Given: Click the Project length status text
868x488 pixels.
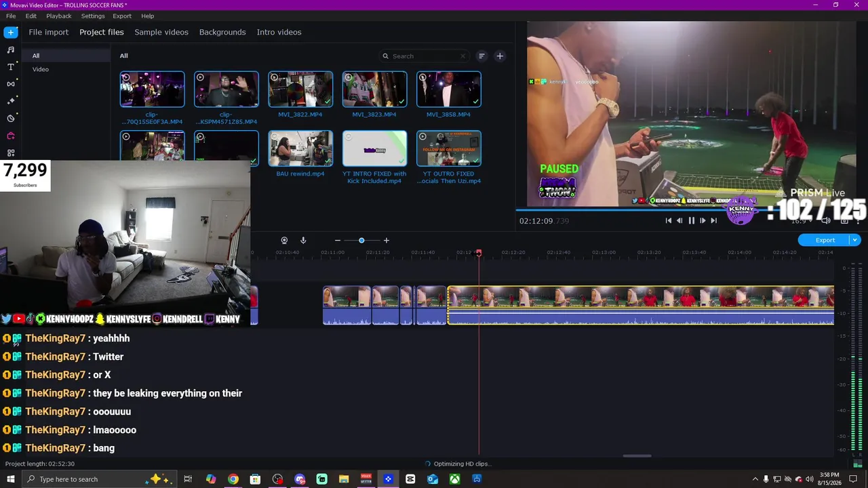Looking at the screenshot, I should tap(40, 464).
